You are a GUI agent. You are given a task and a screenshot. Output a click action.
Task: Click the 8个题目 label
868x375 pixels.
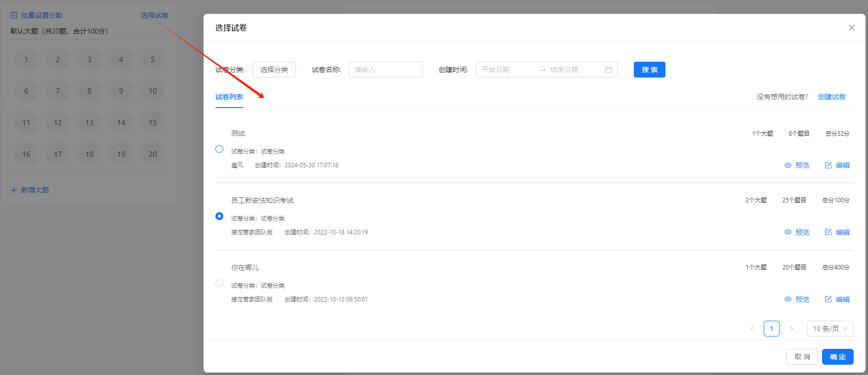click(799, 134)
